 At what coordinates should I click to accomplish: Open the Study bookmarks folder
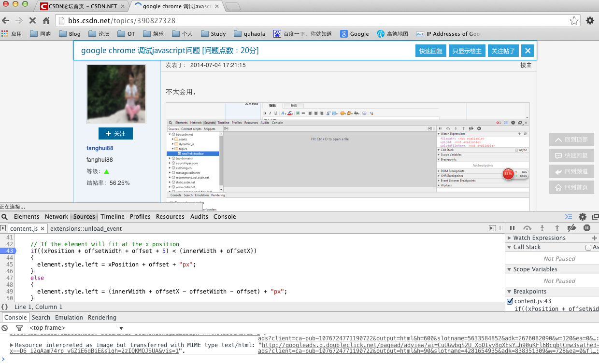point(213,34)
